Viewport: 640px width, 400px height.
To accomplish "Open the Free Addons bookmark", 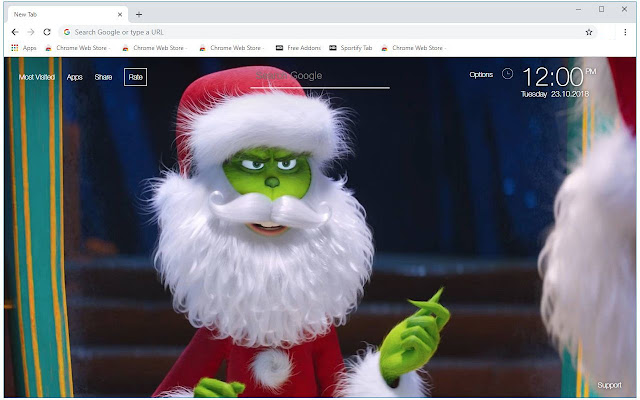I will (298, 48).
